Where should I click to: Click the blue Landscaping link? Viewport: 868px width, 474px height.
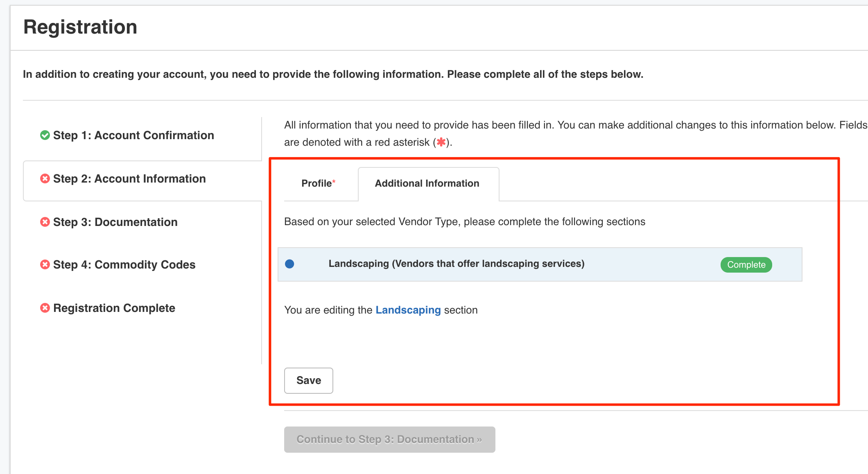pyautogui.click(x=408, y=310)
